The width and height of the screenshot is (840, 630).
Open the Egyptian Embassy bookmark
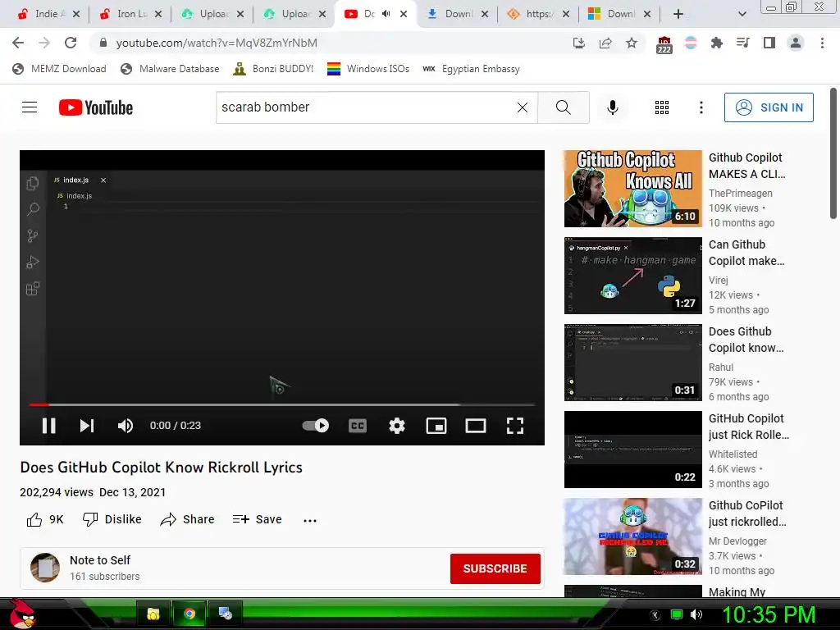pyautogui.click(x=471, y=69)
